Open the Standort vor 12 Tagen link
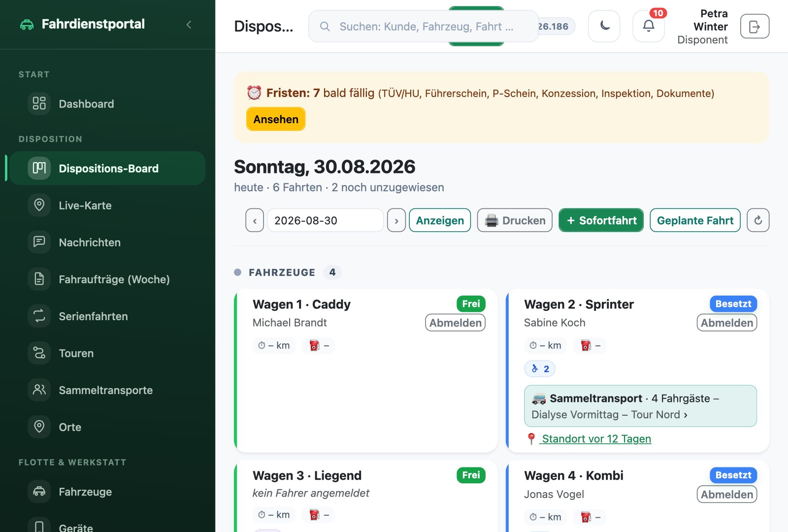 point(595,438)
